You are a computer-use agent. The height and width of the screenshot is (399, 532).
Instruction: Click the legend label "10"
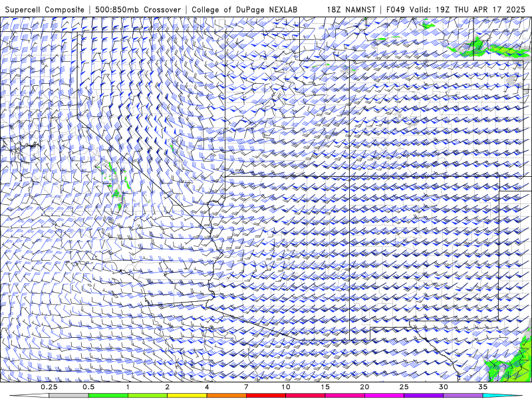point(286,387)
